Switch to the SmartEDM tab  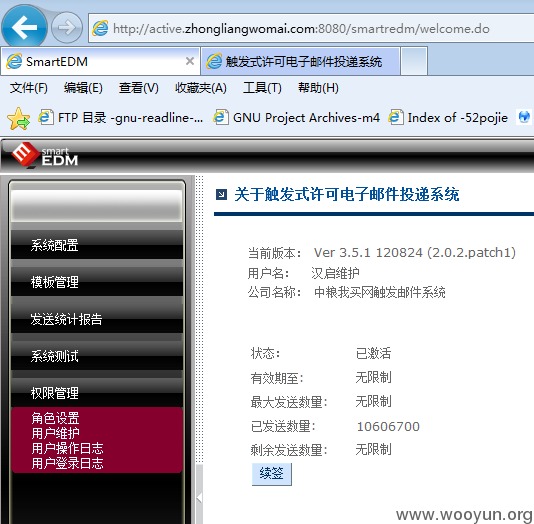point(100,62)
